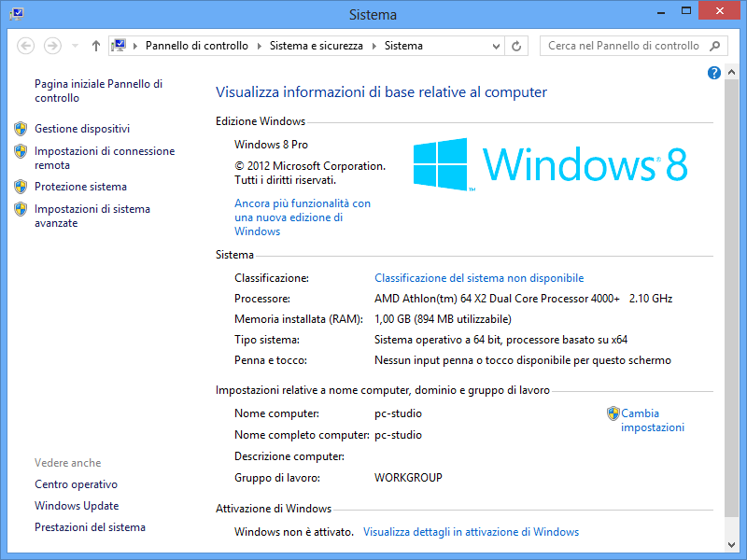Click the pc-studio value beside Nome computer:
The image size is (747, 560).
point(399,413)
